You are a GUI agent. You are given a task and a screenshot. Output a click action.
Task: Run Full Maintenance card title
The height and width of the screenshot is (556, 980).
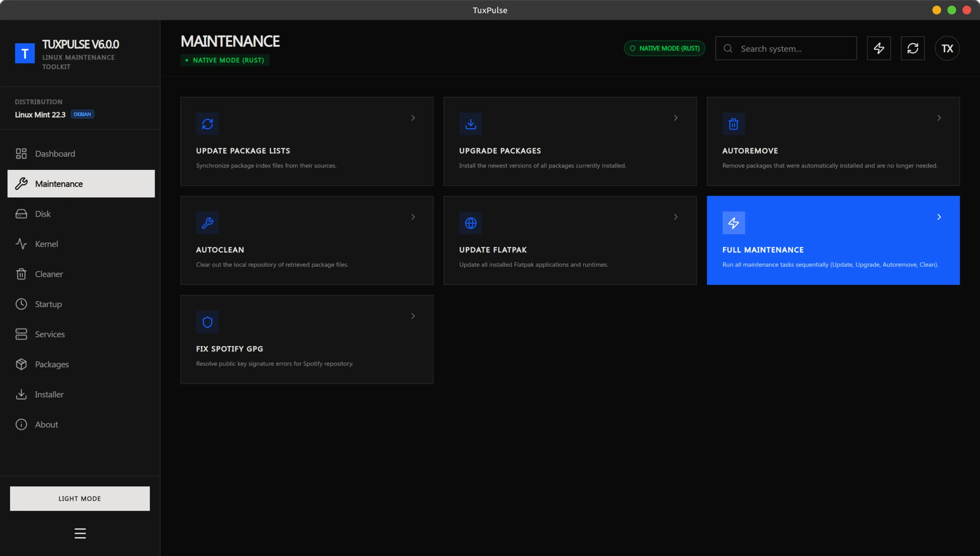[763, 250]
